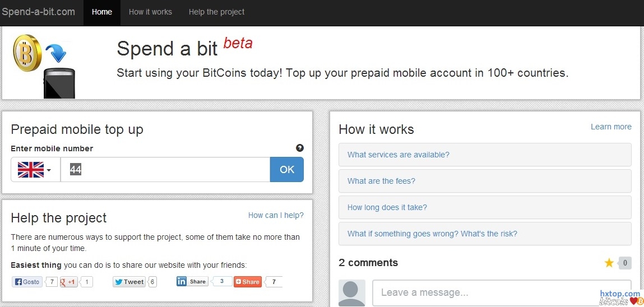Click the question mark help icon
The width and height of the screenshot is (644, 307).
point(299,148)
